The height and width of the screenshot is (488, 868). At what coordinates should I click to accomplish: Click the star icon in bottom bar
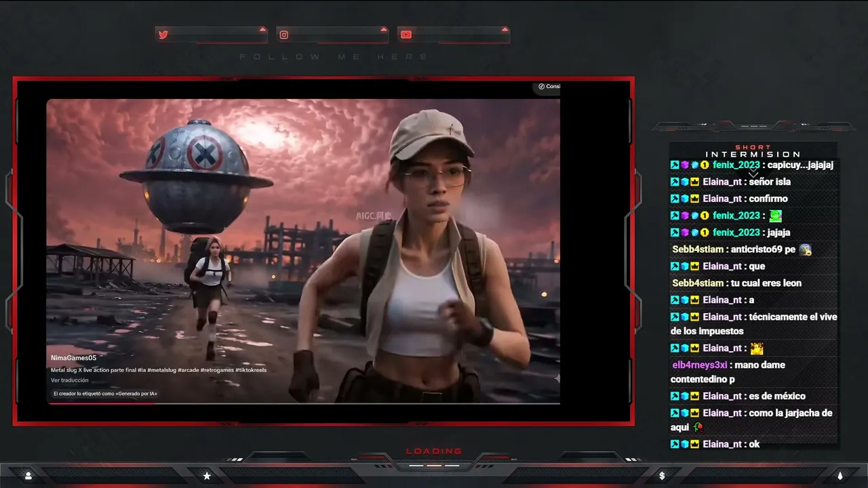click(x=207, y=476)
